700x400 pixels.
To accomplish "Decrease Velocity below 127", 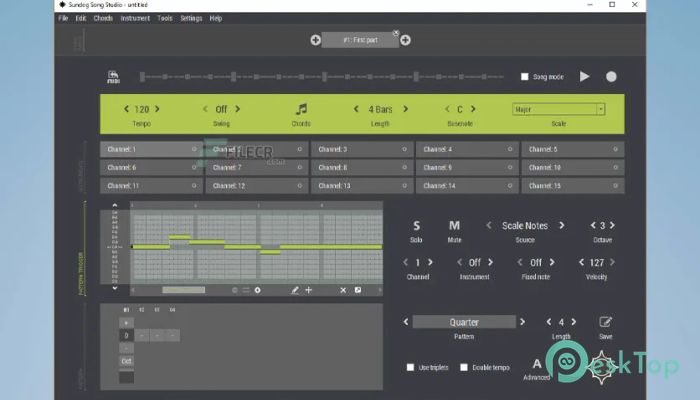I will [581, 262].
